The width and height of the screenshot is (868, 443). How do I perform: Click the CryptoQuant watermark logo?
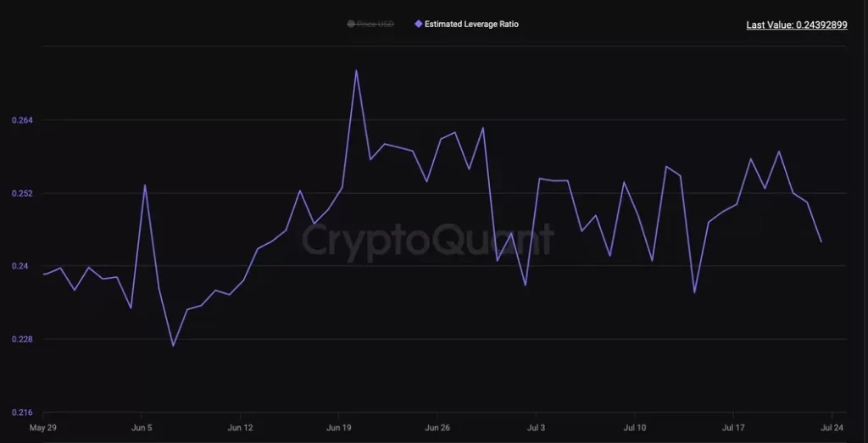point(428,240)
